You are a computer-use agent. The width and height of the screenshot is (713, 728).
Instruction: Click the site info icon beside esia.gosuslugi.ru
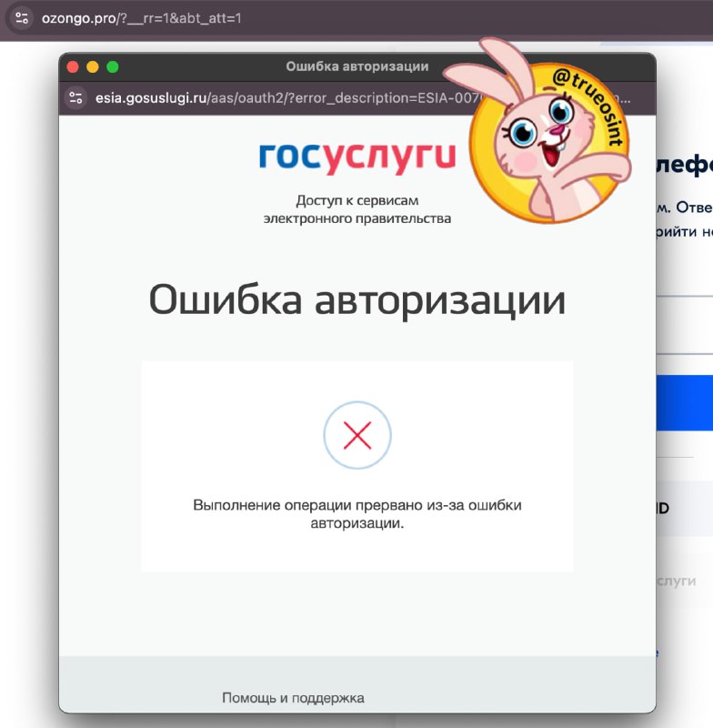[x=75, y=98]
